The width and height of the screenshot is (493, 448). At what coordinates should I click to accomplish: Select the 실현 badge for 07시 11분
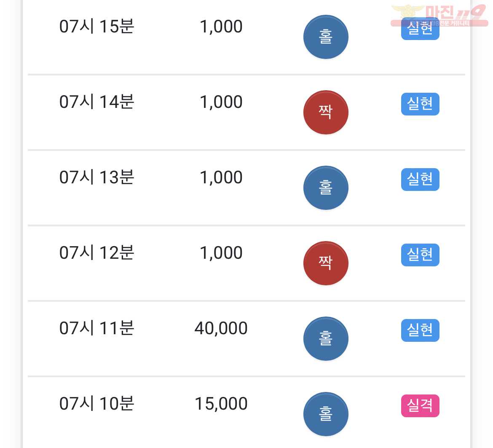pos(420,330)
